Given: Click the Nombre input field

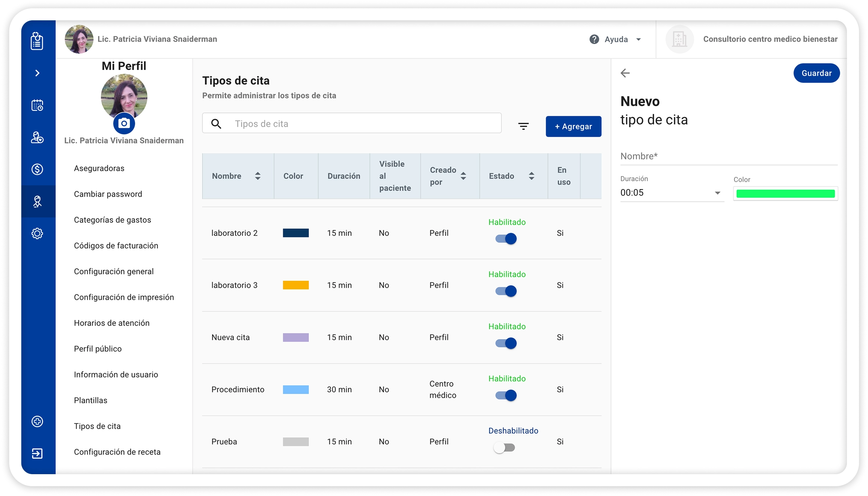Looking at the screenshot, I should [x=728, y=157].
